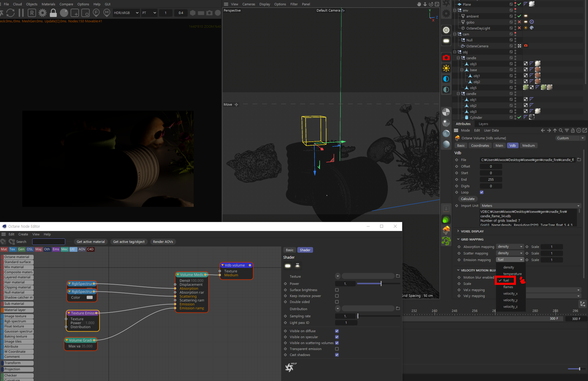
Task: Click the pause render bars icon
Action: pyautogui.click(x=21, y=13)
